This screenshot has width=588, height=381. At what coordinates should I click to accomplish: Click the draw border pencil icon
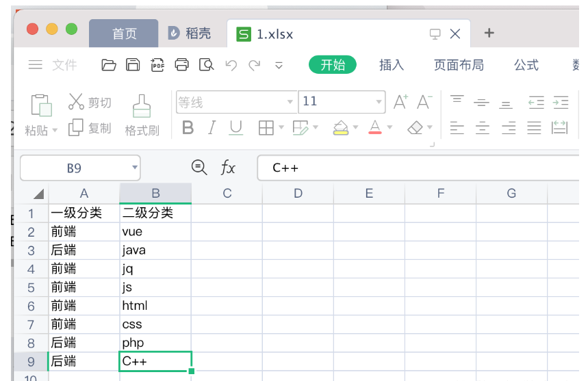[x=301, y=128]
